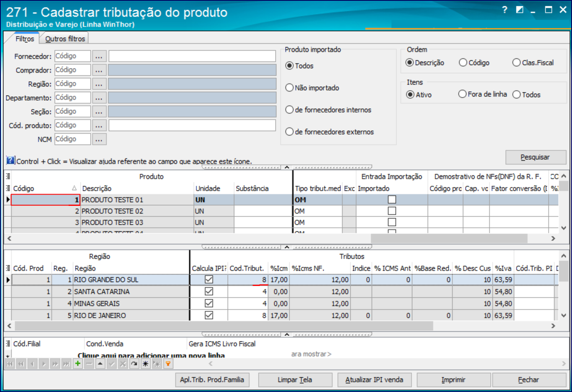Click the Imprimir button
Viewport: 572px width, 392px height.
[x=453, y=380]
